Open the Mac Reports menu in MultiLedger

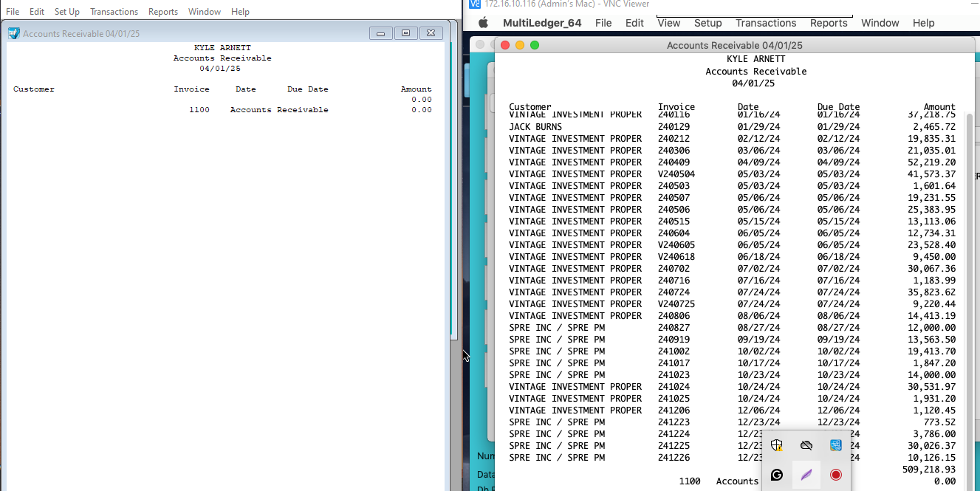[x=829, y=23]
